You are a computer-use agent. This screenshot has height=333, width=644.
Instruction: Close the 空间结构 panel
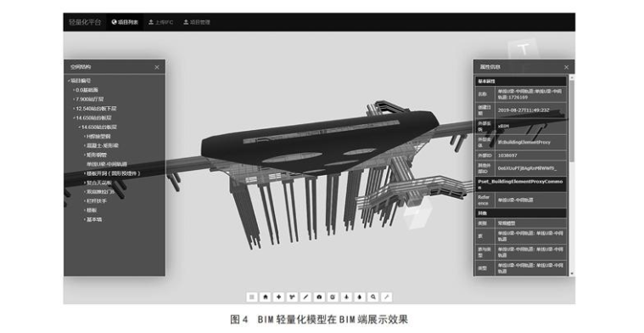[156, 67]
